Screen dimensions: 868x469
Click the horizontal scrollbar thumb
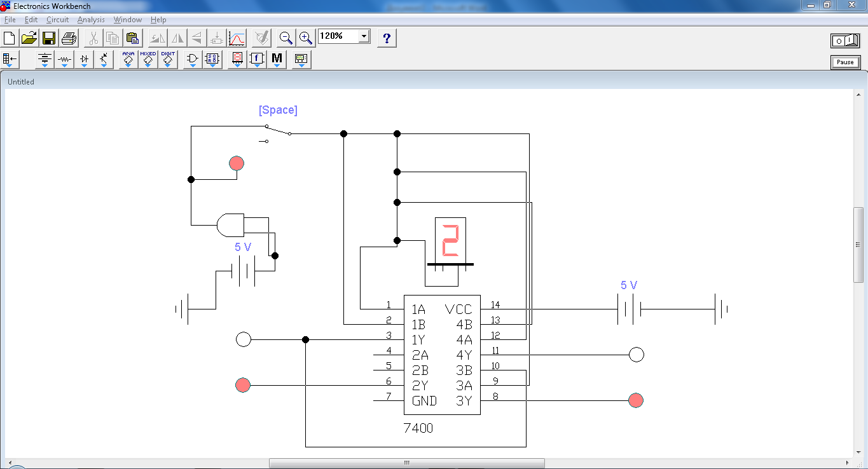pyautogui.click(x=406, y=463)
